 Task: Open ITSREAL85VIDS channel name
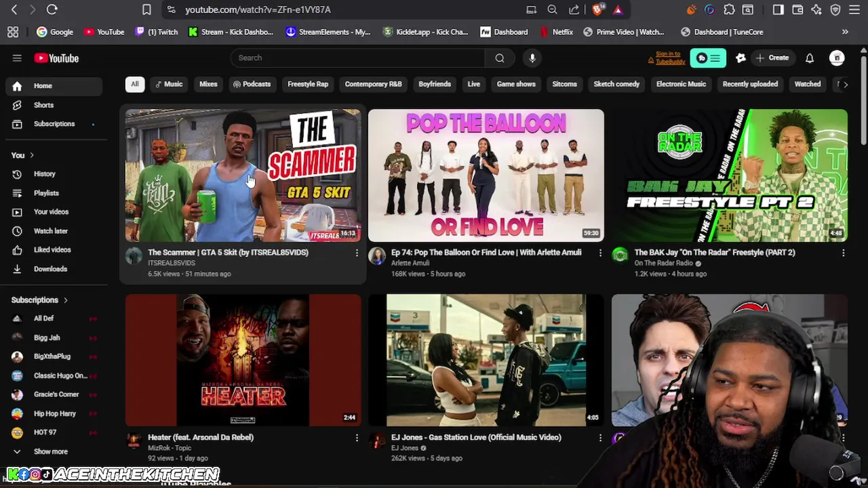click(172, 263)
